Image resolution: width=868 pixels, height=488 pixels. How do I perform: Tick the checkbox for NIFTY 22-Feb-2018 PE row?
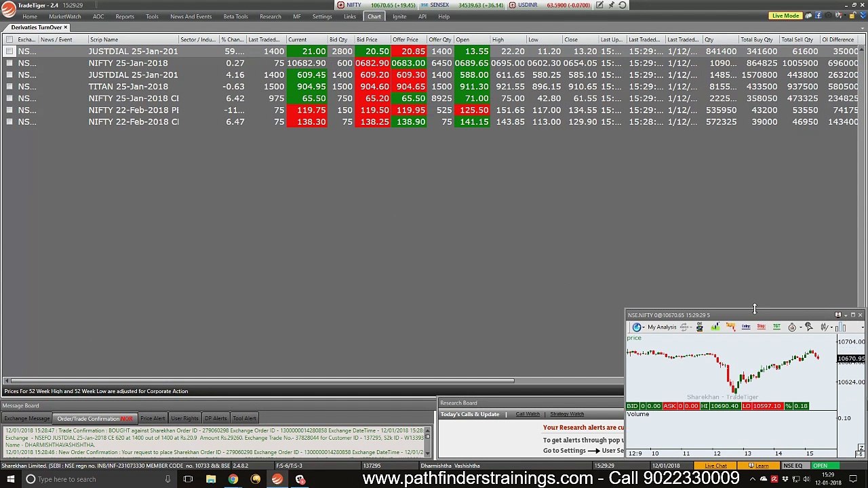pos(9,110)
